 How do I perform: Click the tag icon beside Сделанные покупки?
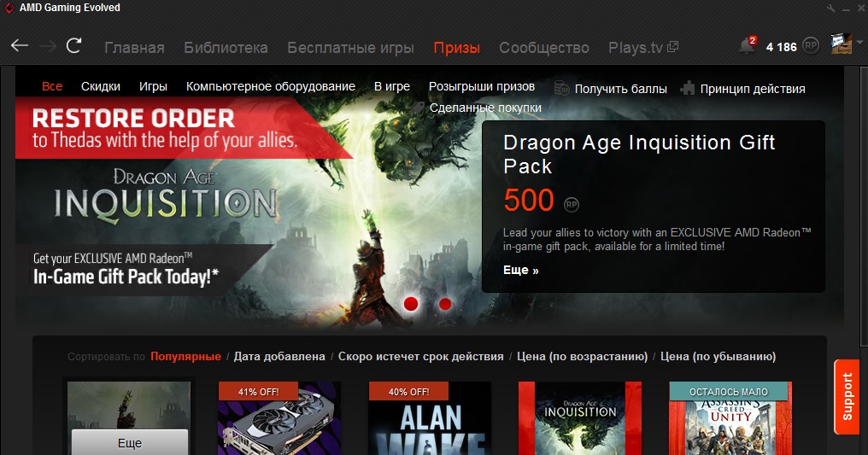click(418, 108)
